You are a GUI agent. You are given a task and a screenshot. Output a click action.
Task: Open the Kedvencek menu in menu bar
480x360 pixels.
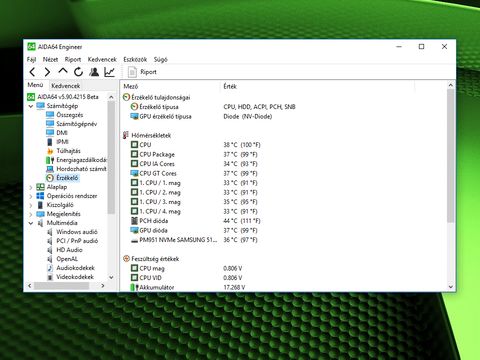[x=102, y=59]
